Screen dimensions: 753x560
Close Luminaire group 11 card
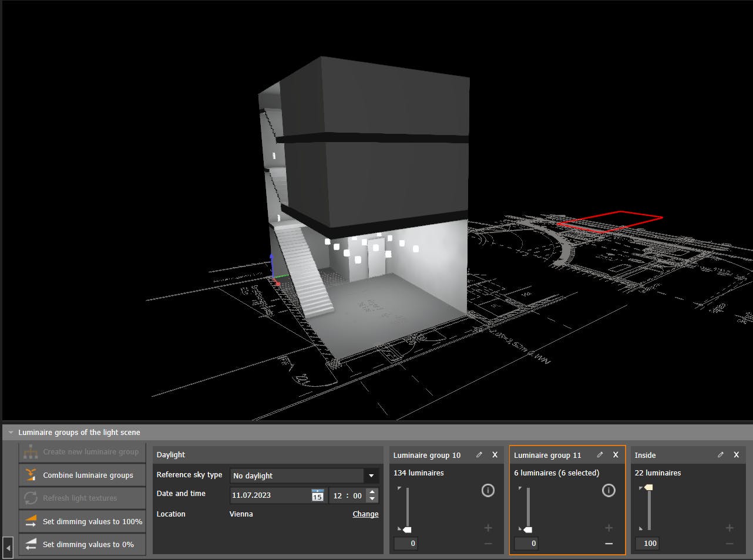tap(616, 455)
